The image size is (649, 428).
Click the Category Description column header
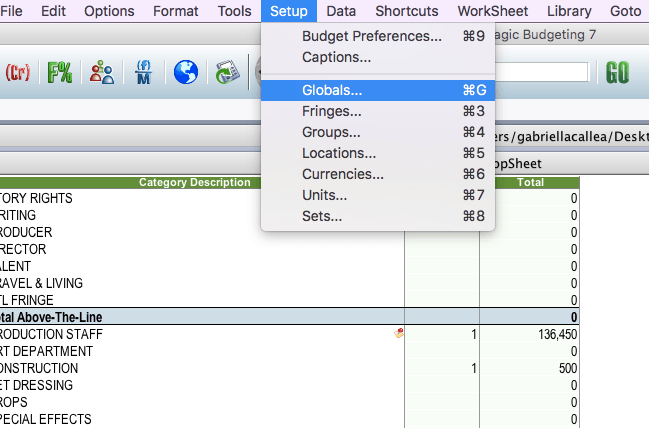click(x=194, y=182)
